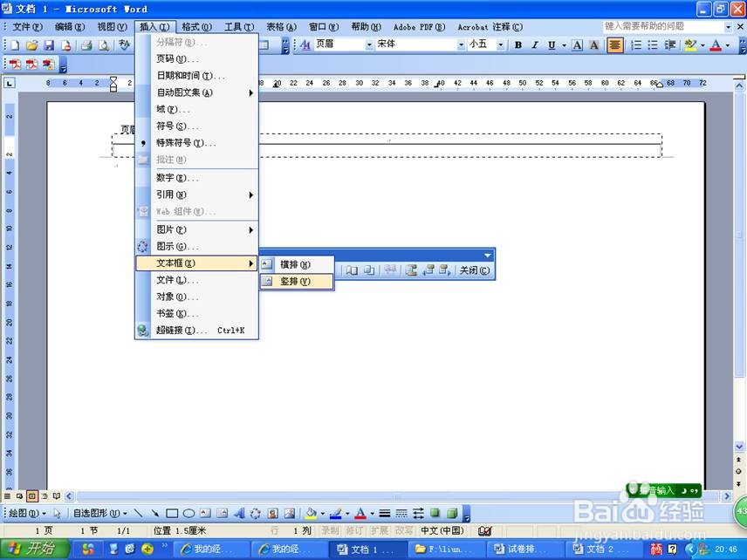Select the Oval drawing tool
Image resolution: width=747 pixels, height=560 pixels.
[188, 513]
